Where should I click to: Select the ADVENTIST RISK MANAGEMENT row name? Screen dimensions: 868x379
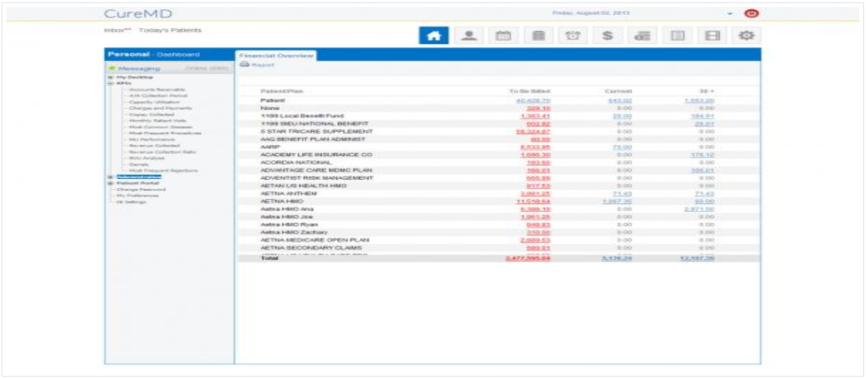tap(316, 178)
